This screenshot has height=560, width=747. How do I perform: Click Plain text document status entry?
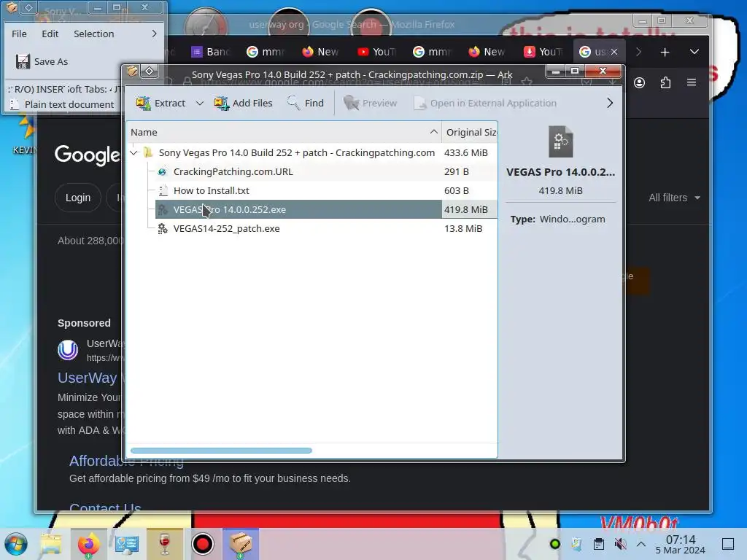click(x=63, y=104)
